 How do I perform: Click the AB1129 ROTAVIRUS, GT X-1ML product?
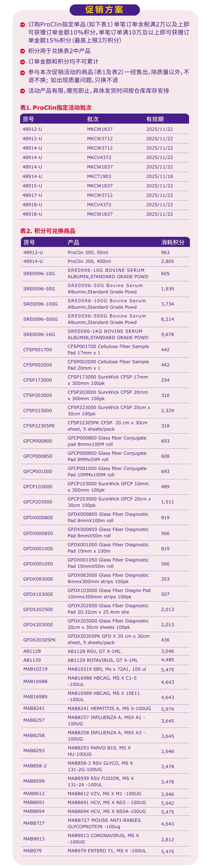[x=103, y=660]
